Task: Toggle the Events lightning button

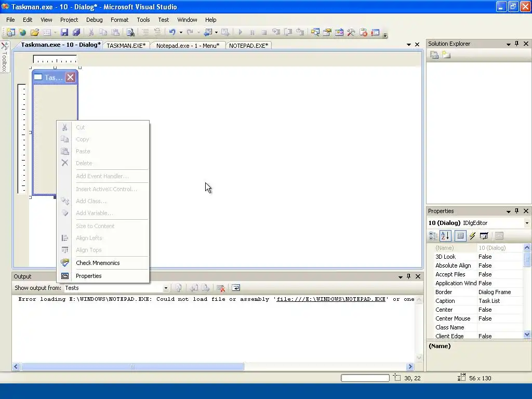Action: click(x=472, y=236)
